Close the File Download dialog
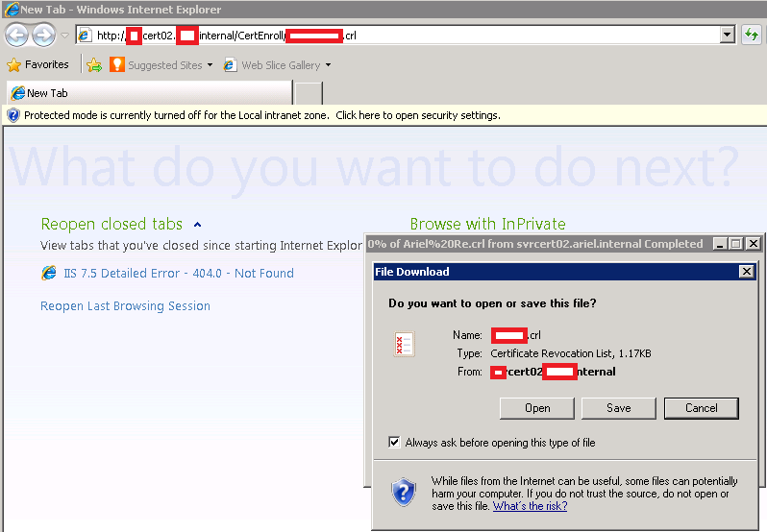767x532 pixels. pyautogui.click(x=746, y=271)
